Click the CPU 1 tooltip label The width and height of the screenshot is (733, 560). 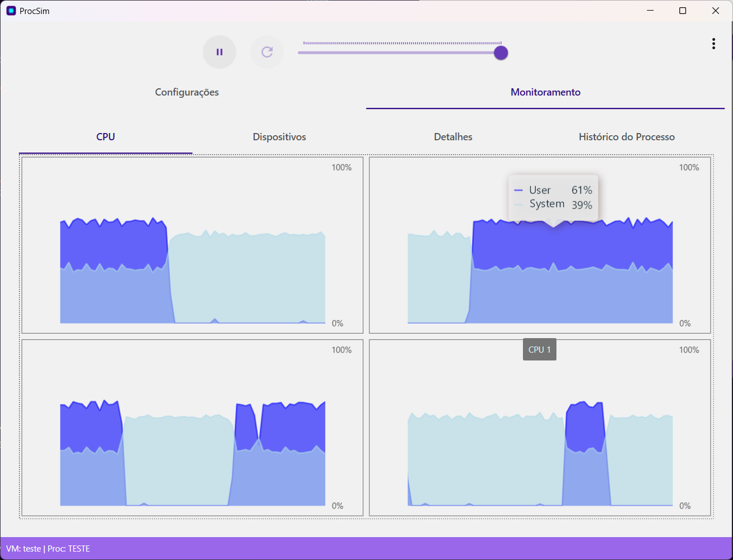[x=540, y=350]
